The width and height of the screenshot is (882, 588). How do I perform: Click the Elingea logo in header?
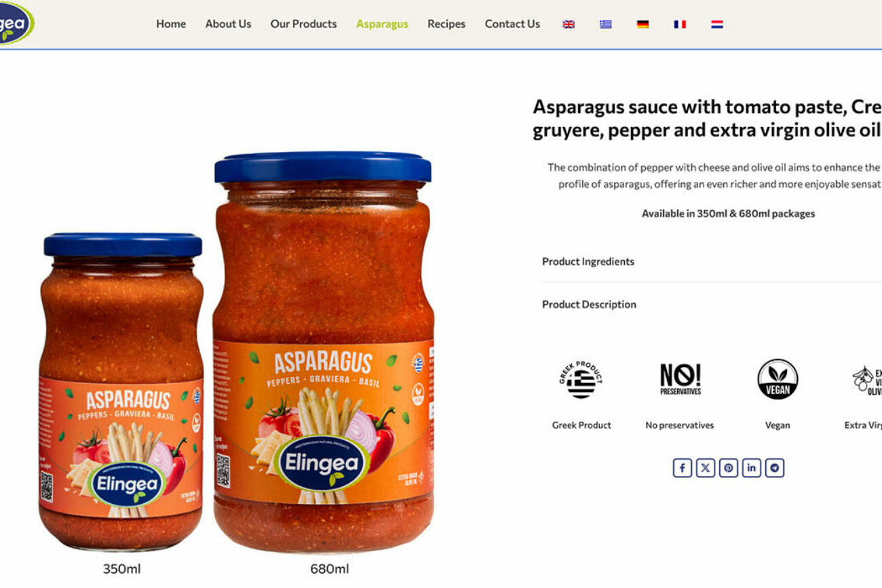click(x=15, y=23)
